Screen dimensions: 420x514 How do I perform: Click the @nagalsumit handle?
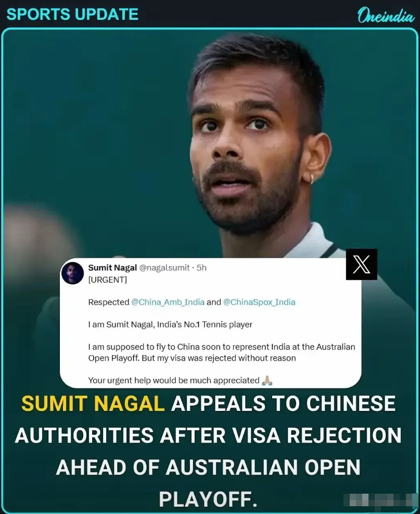pyautogui.click(x=164, y=268)
